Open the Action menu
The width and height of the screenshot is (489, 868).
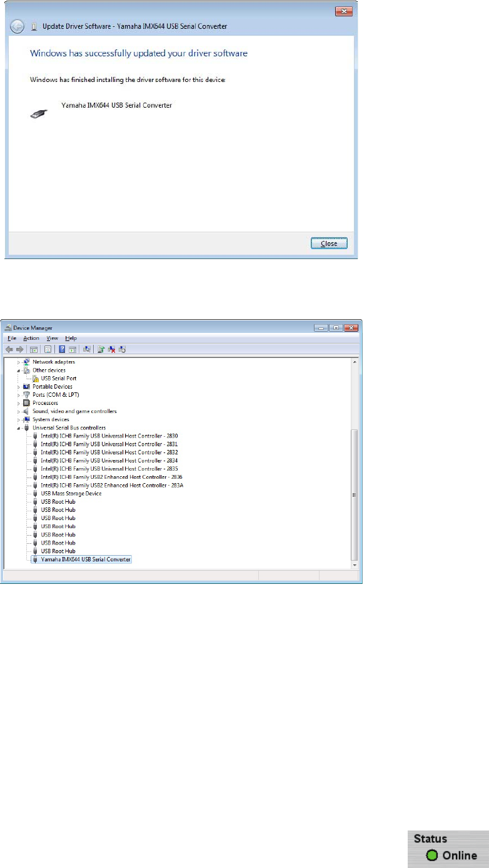[31, 338]
